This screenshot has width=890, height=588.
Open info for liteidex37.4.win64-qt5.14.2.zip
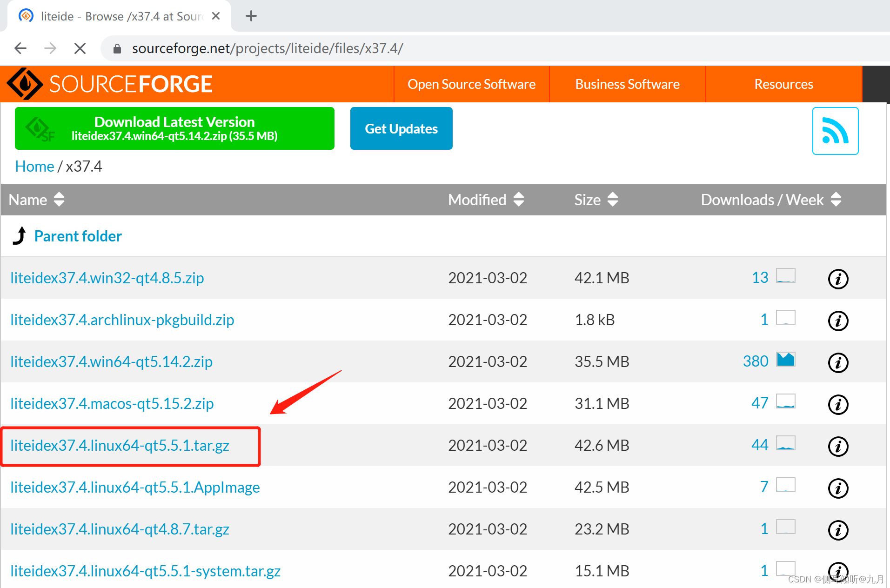(x=838, y=362)
